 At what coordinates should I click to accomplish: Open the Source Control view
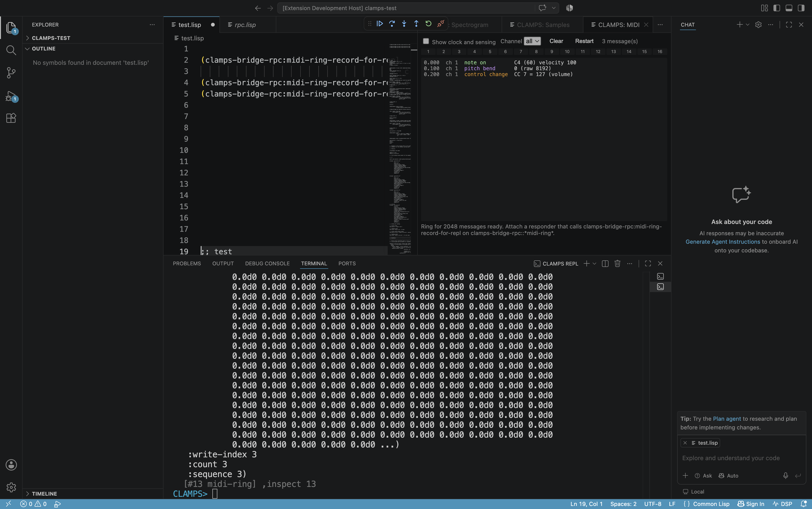(11, 73)
